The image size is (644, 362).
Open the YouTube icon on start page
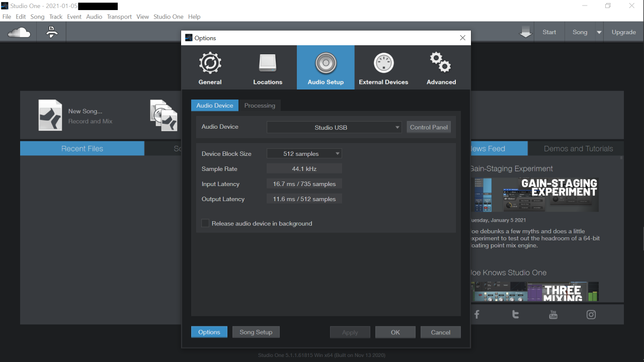click(553, 315)
